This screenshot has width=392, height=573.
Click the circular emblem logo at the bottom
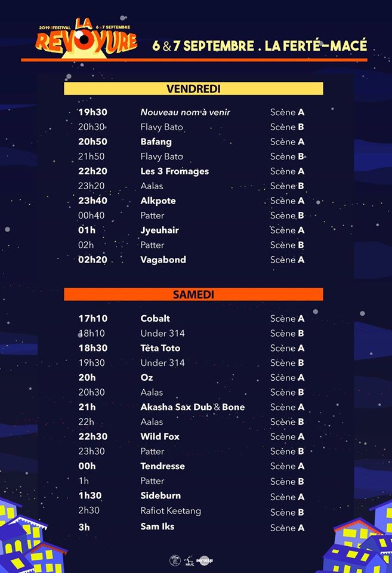[175, 560]
